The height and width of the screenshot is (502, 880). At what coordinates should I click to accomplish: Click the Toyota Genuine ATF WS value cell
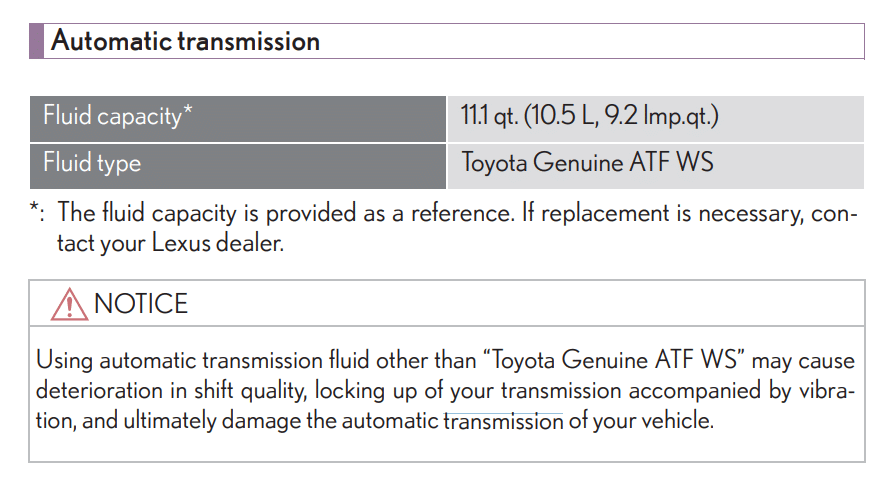point(656,166)
